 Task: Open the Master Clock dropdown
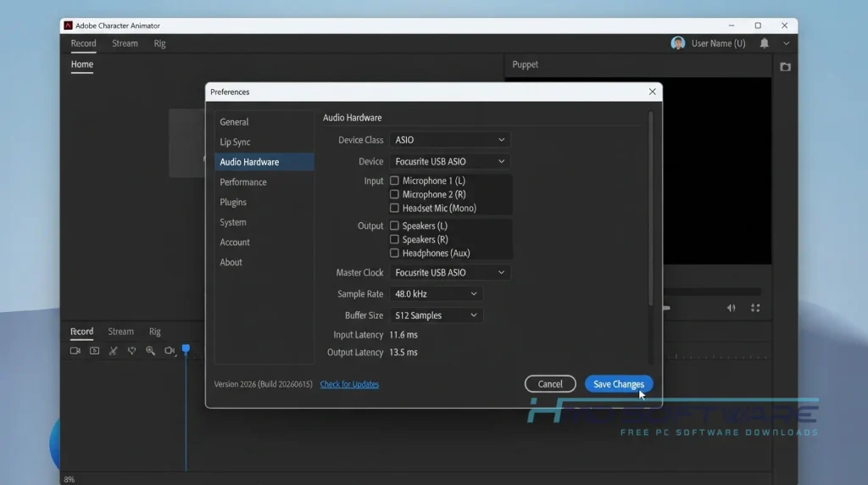pyautogui.click(x=449, y=272)
